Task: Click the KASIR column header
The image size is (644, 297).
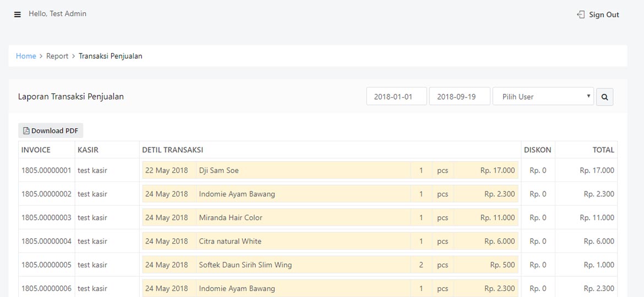Action: pos(88,150)
